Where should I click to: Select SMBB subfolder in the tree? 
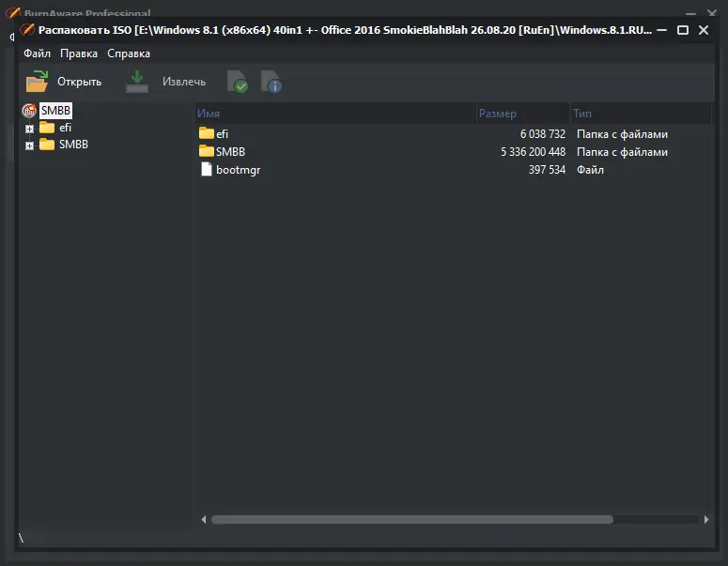pos(73,145)
